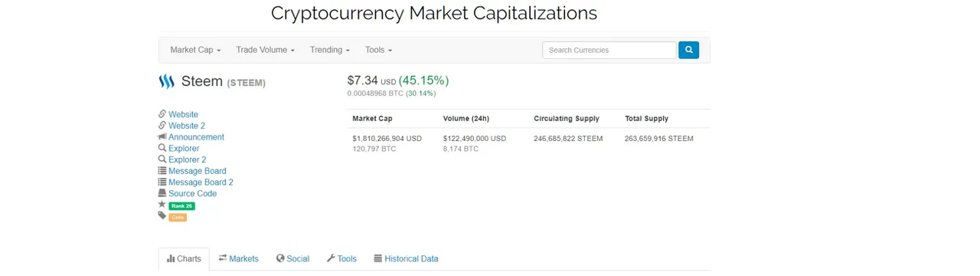The height and width of the screenshot is (276, 980).
Task: Click the chain icon beside Website
Action: 162,114
